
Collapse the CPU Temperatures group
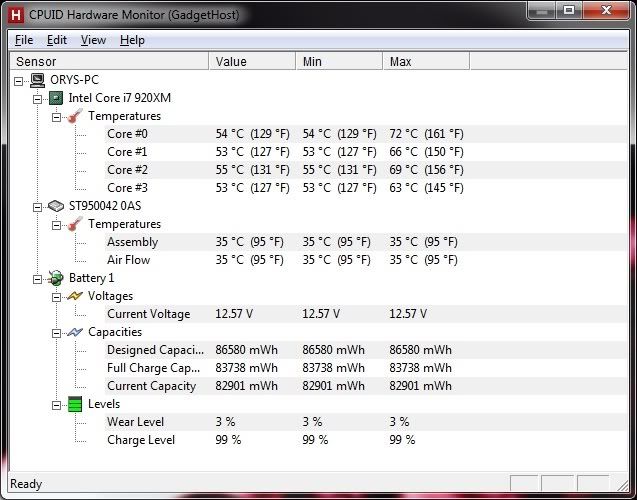[56, 117]
